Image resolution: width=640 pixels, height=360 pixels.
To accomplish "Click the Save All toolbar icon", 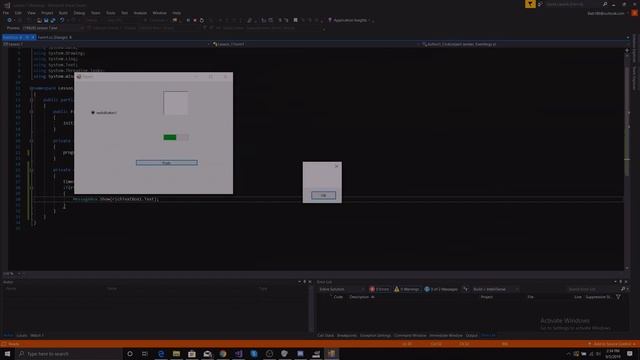I will 53,20.
